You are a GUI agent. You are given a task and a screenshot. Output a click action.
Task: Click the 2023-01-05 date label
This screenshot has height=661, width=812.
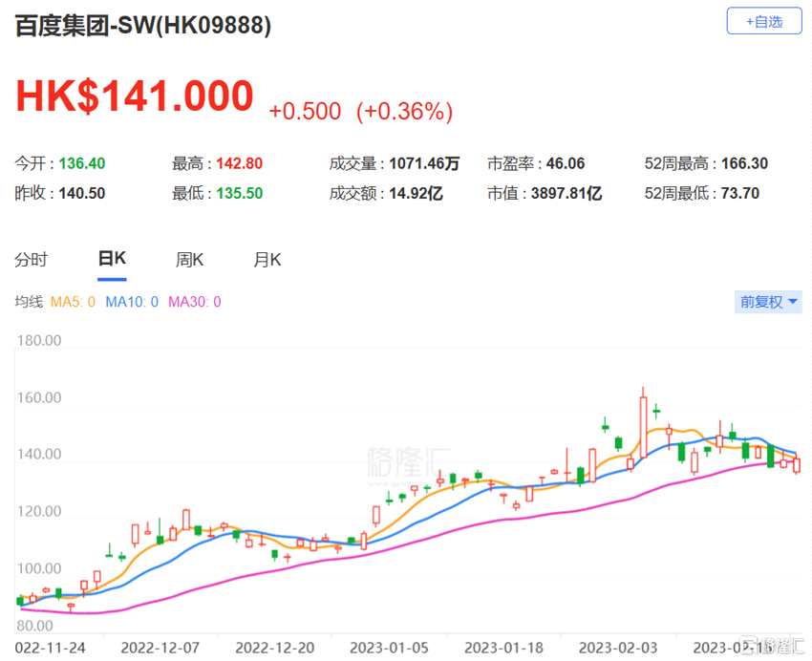coord(390,648)
